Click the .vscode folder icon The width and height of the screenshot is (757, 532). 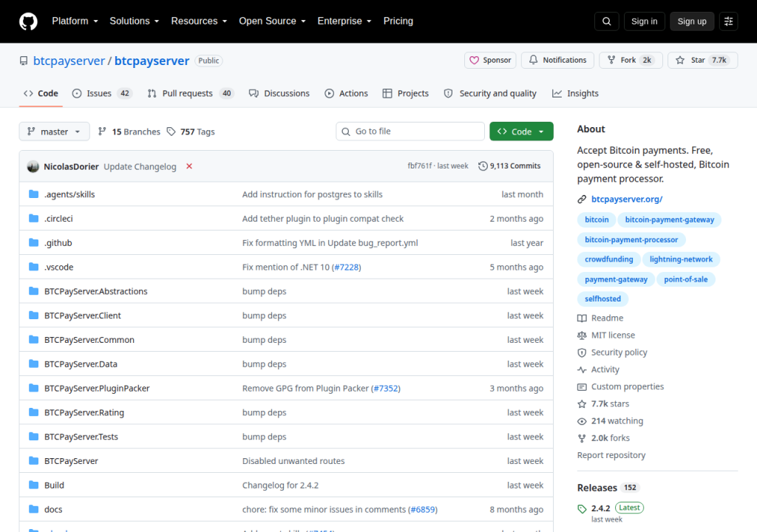33,267
